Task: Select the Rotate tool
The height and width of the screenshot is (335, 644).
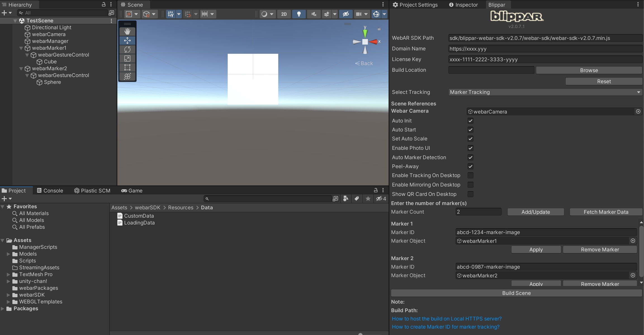Action: (127, 49)
